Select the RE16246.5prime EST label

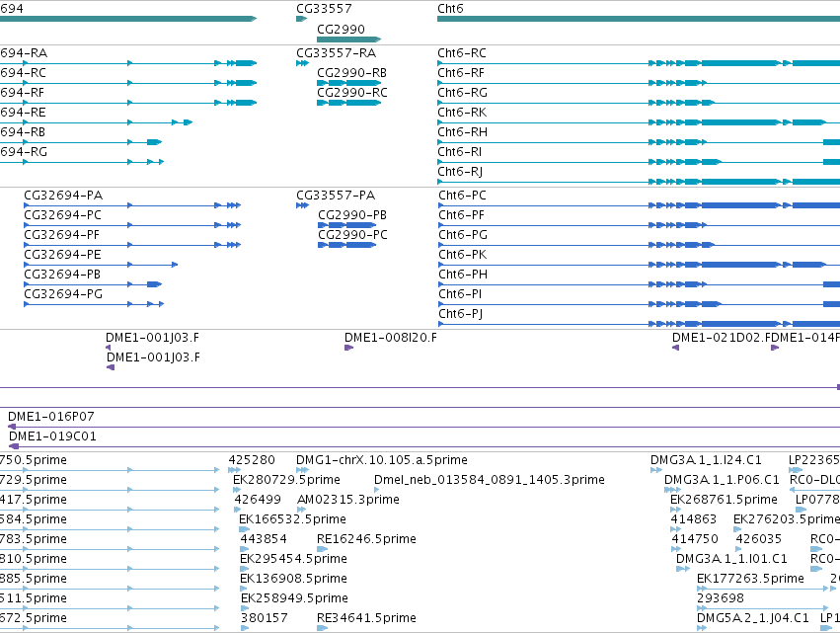[366, 540]
